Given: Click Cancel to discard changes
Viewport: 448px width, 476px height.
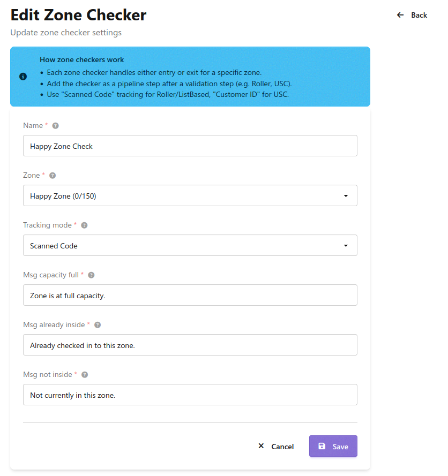Looking at the screenshot, I should (282, 446).
